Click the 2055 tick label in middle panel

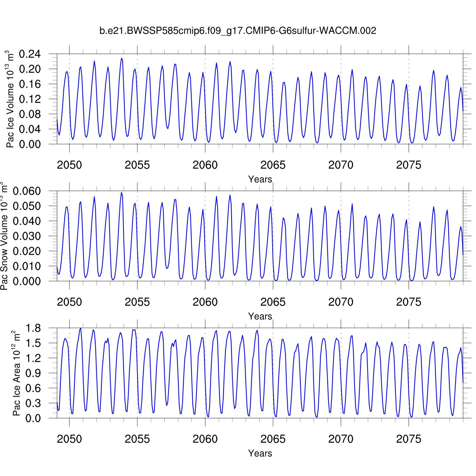[137, 302]
